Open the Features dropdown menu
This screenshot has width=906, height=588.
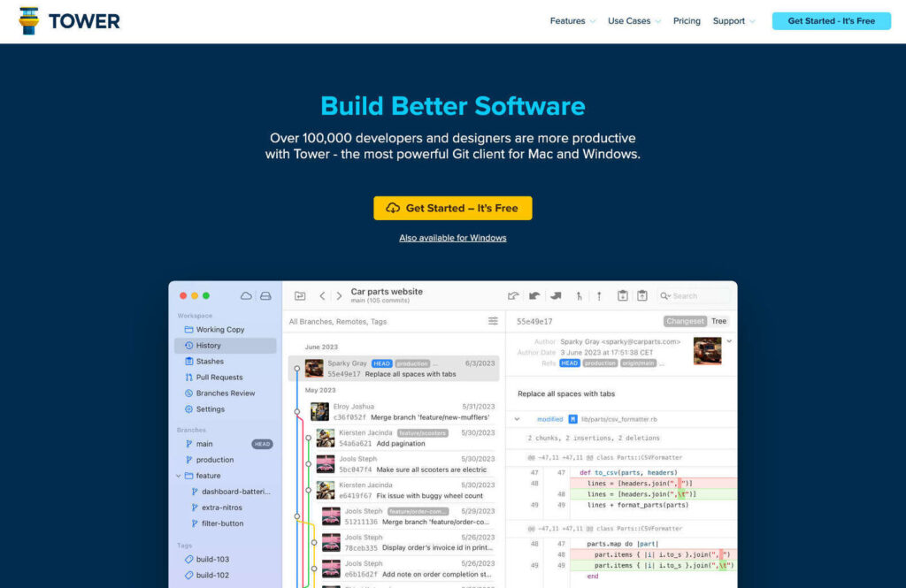(572, 21)
